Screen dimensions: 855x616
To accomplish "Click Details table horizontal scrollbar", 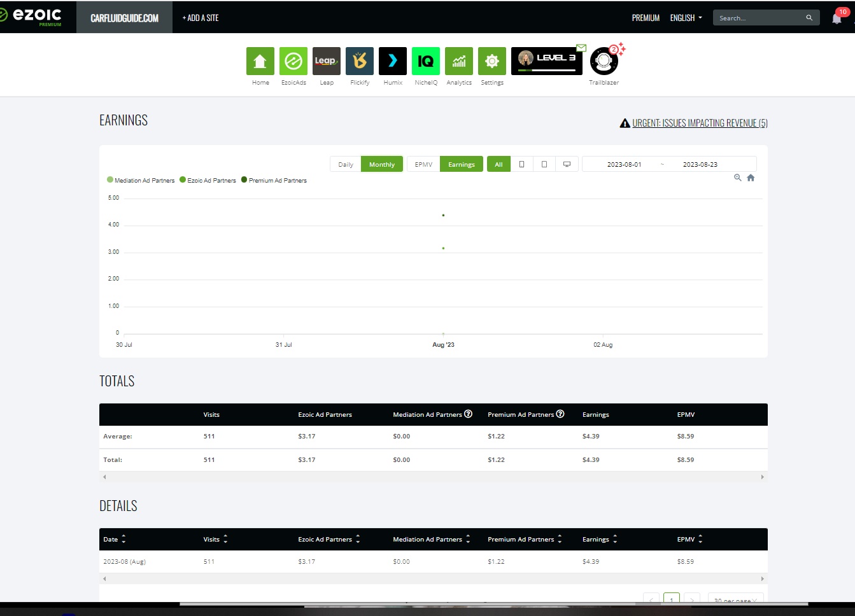I will coord(434,578).
